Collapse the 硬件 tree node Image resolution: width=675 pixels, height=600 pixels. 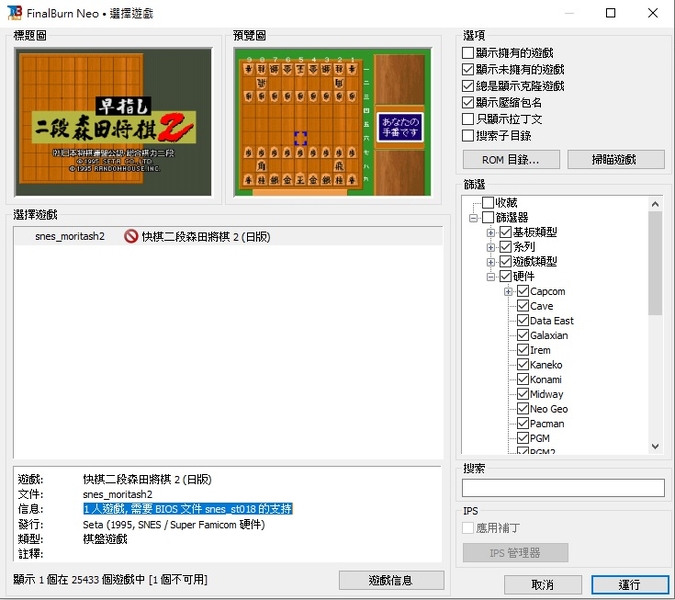pos(490,277)
